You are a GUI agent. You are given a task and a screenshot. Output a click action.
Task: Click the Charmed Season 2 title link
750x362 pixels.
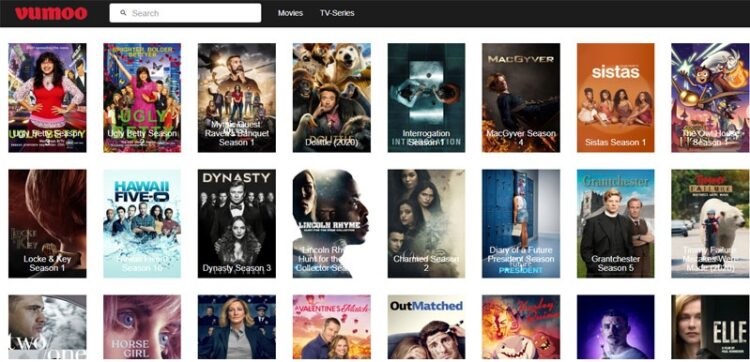pos(426,263)
